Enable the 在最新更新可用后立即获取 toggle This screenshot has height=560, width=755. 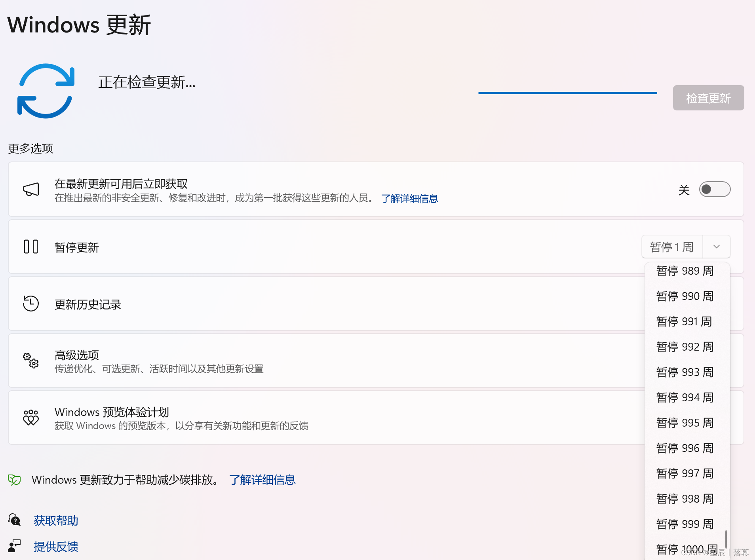click(714, 189)
